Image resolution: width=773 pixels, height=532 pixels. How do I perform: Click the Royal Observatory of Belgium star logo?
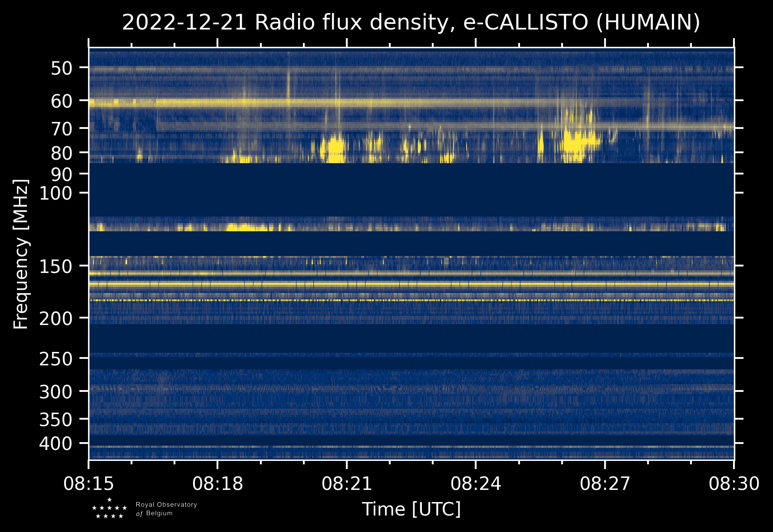tap(109, 509)
